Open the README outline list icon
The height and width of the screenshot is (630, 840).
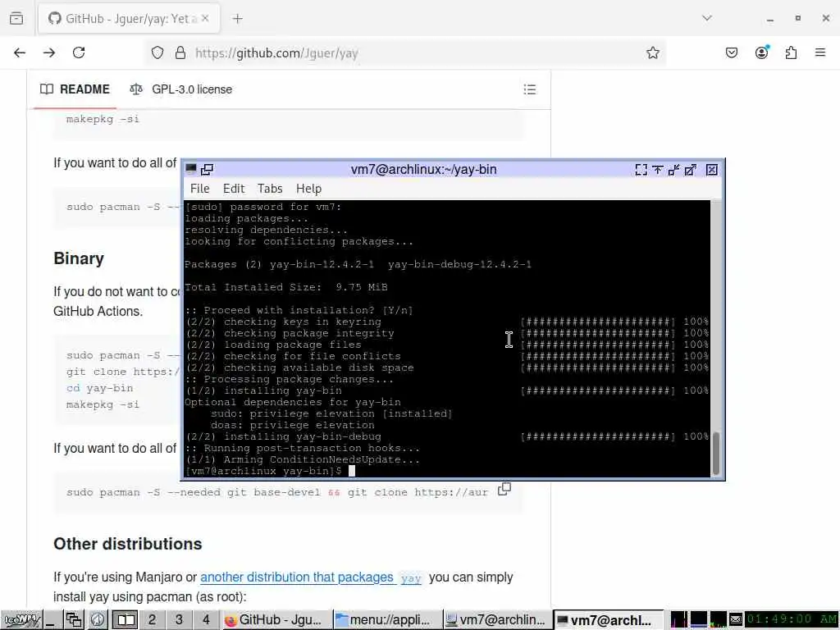pos(529,89)
